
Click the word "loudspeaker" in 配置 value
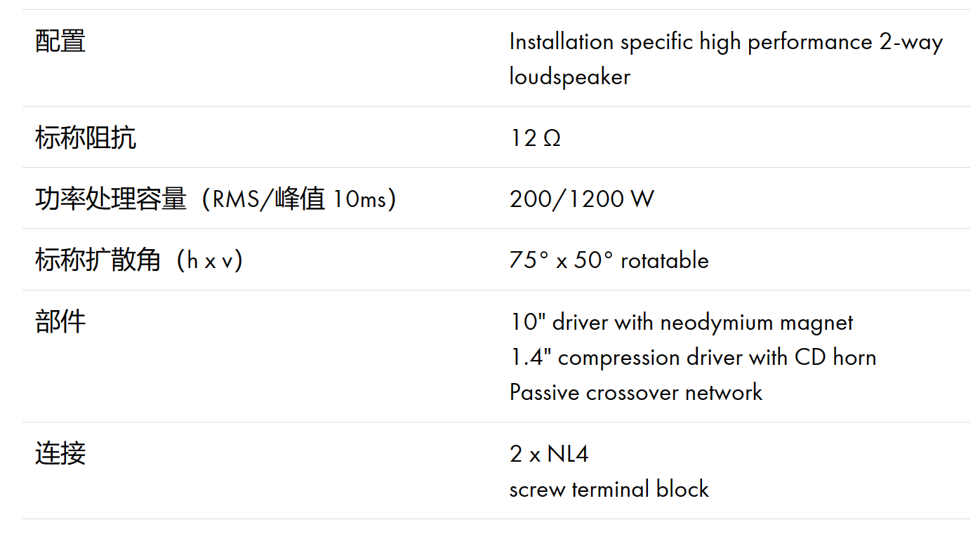click(569, 76)
